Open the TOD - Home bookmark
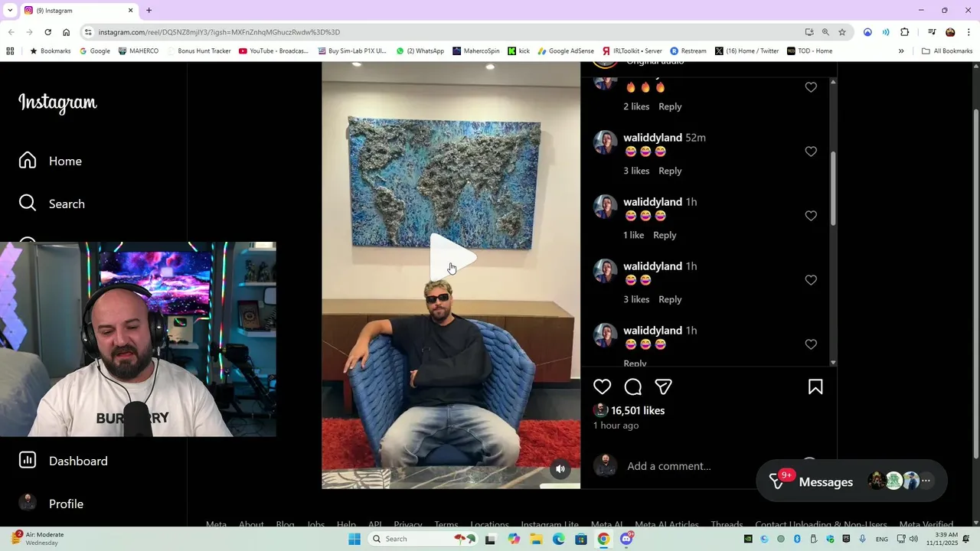This screenshot has width=980, height=551. point(809,51)
